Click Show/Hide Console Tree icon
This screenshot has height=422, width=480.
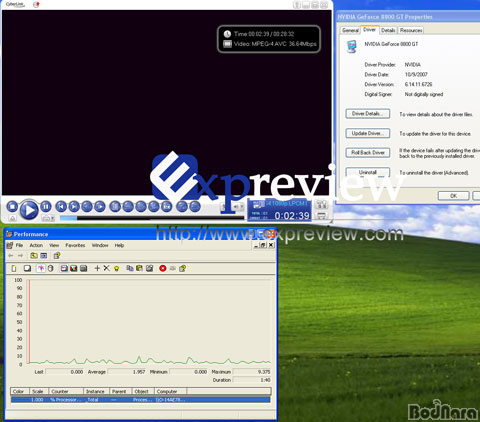tap(44, 256)
